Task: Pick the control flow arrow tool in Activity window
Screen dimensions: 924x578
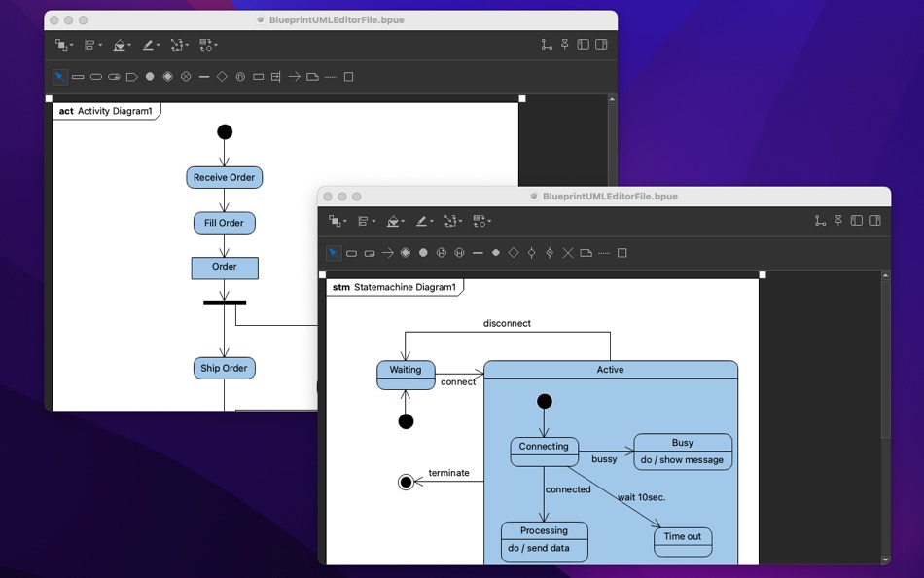Action: click(294, 77)
